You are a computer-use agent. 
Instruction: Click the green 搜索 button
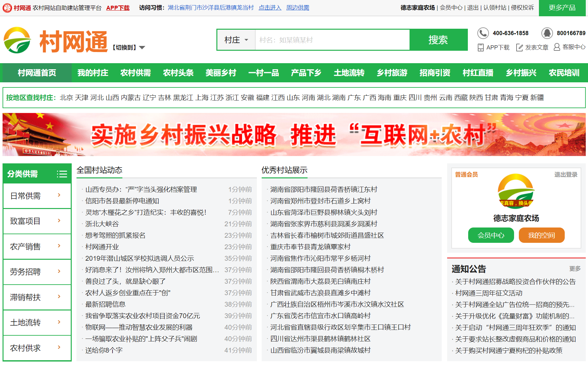438,40
